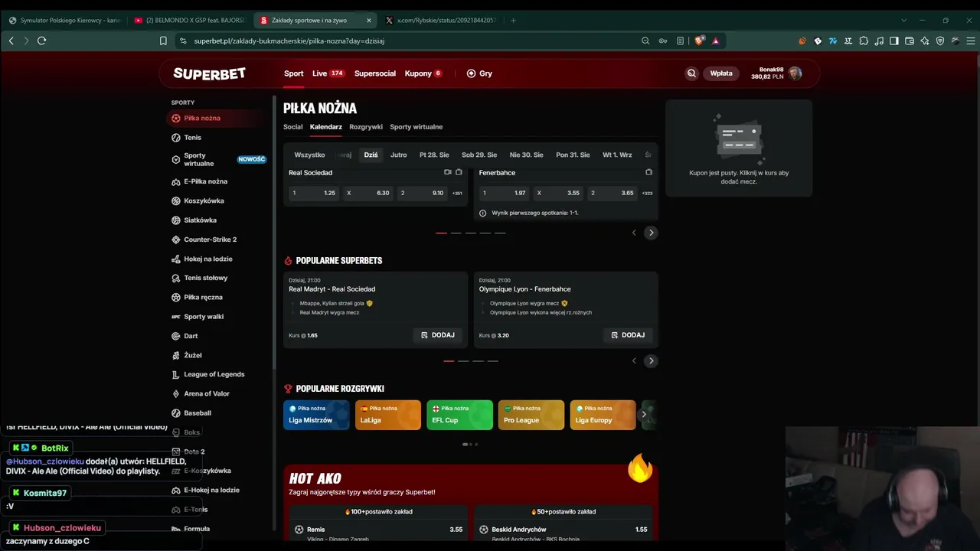The width and height of the screenshot is (980, 551).
Task: Show next featured match card
Action: click(651, 233)
